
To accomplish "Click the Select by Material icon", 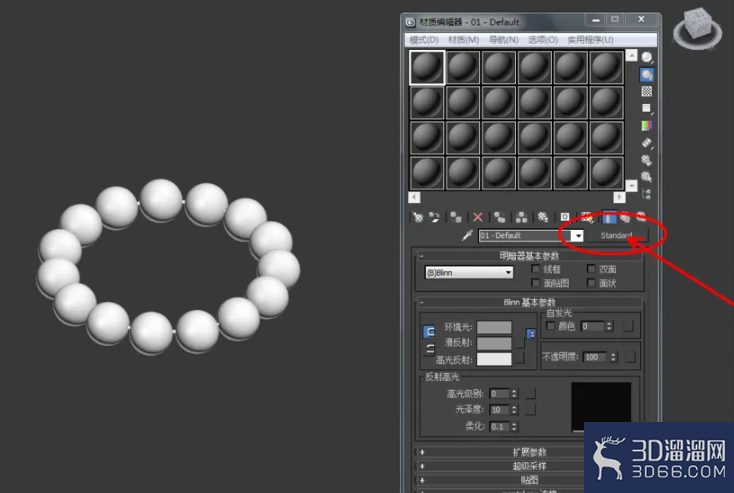I will pyautogui.click(x=647, y=177).
